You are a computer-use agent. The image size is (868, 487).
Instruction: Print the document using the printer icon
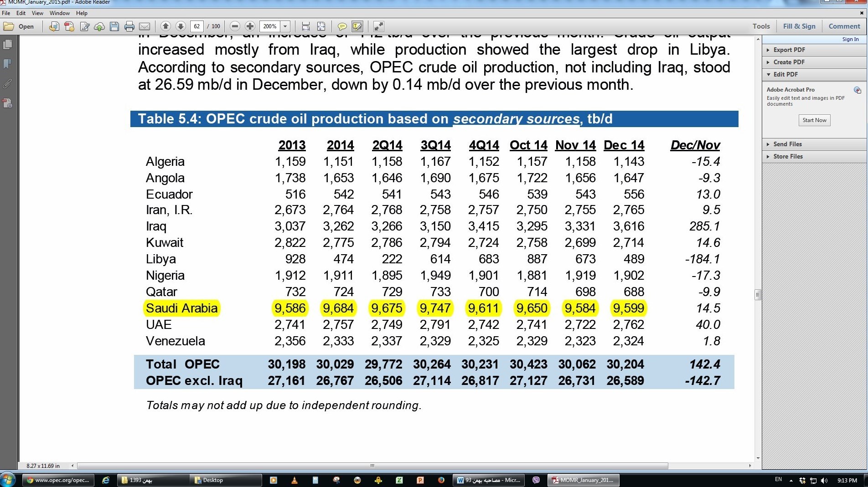[x=129, y=26]
